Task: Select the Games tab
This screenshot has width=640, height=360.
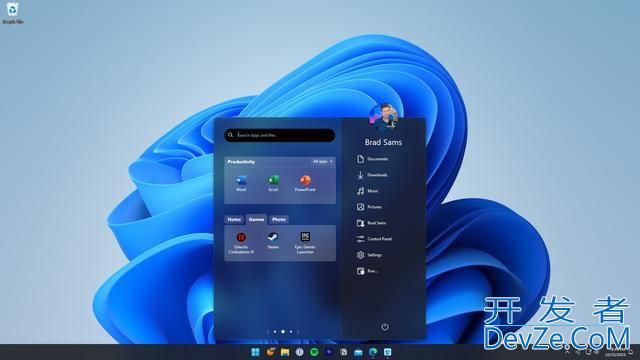Action: pyautogui.click(x=256, y=220)
